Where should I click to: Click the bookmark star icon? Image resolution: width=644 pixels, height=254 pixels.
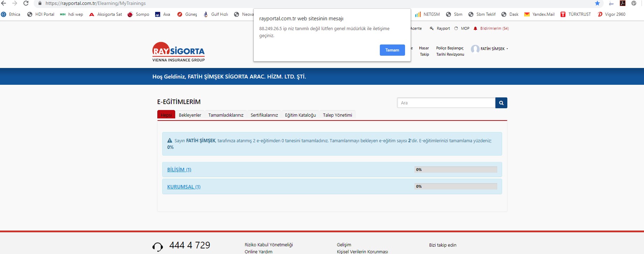(x=597, y=3)
